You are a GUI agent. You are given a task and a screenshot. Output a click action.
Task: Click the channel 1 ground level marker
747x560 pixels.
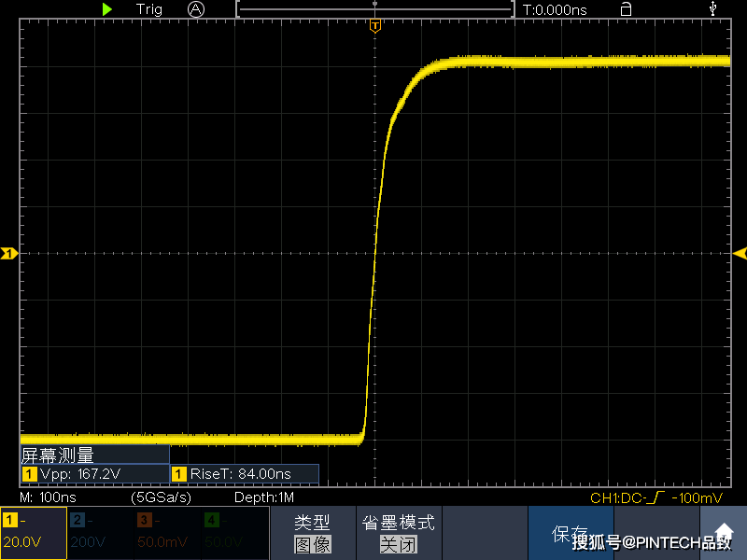pos(8,253)
